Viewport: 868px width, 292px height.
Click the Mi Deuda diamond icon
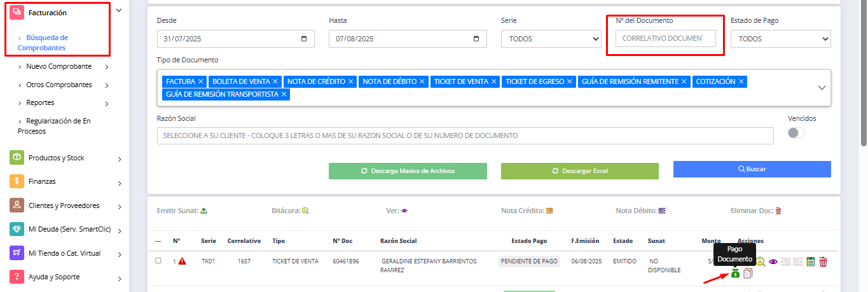coord(17,229)
